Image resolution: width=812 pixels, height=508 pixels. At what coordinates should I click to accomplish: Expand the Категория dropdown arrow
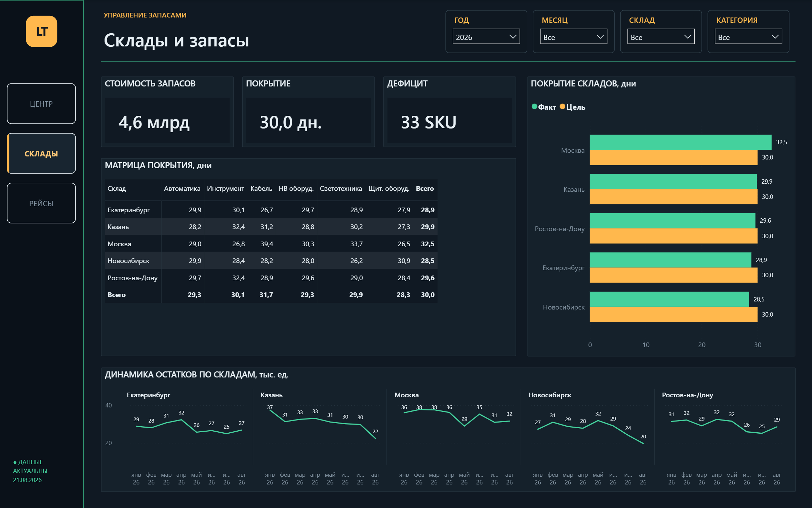click(x=775, y=37)
